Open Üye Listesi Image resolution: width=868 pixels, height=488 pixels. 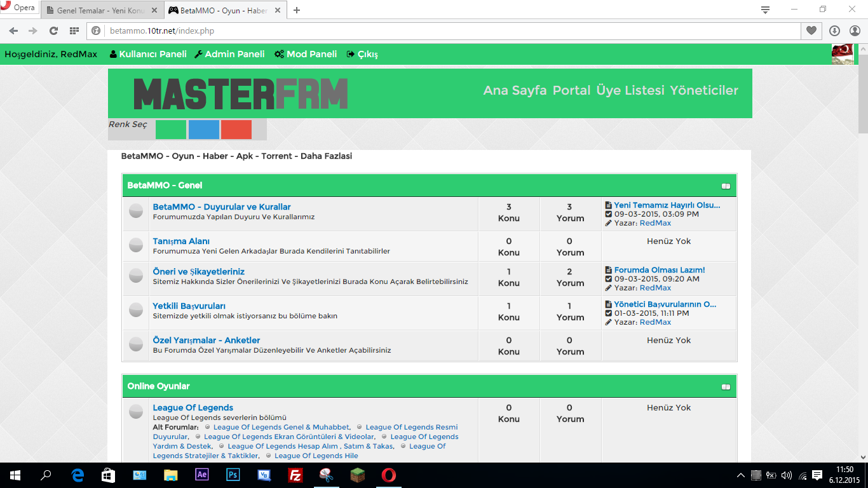tap(630, 90)
